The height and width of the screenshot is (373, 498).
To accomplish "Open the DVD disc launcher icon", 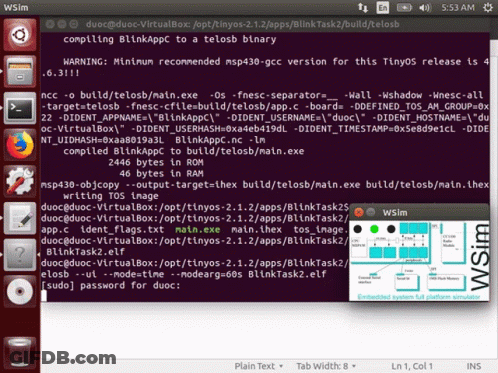I will click(20, 291).
